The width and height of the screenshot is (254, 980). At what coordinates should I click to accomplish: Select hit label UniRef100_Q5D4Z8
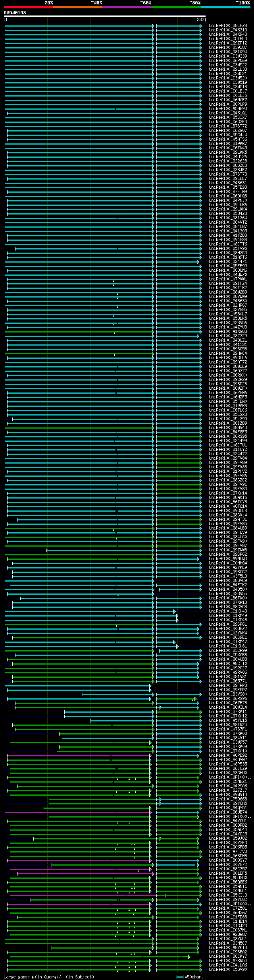pyautogui.click(x=228, y=213)
